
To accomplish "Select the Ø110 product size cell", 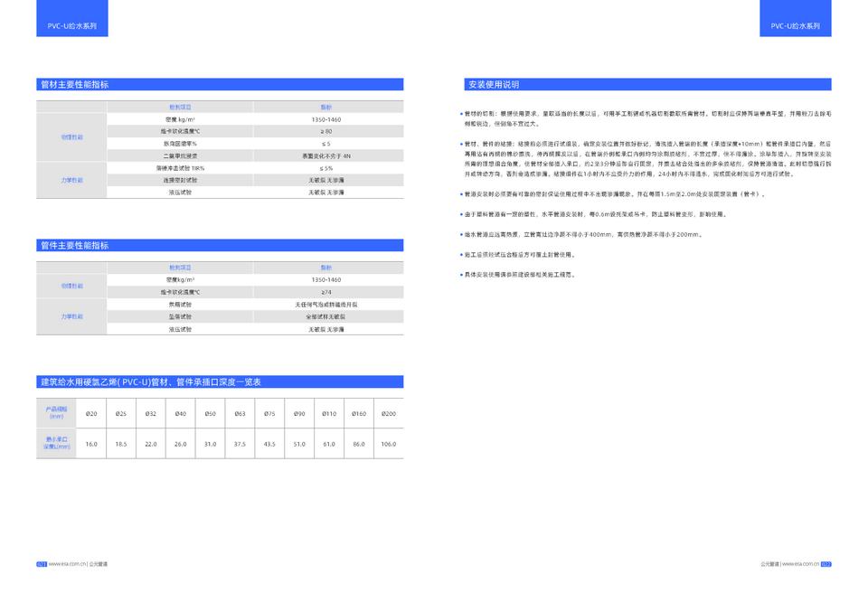I will click(x=329, y=413).
